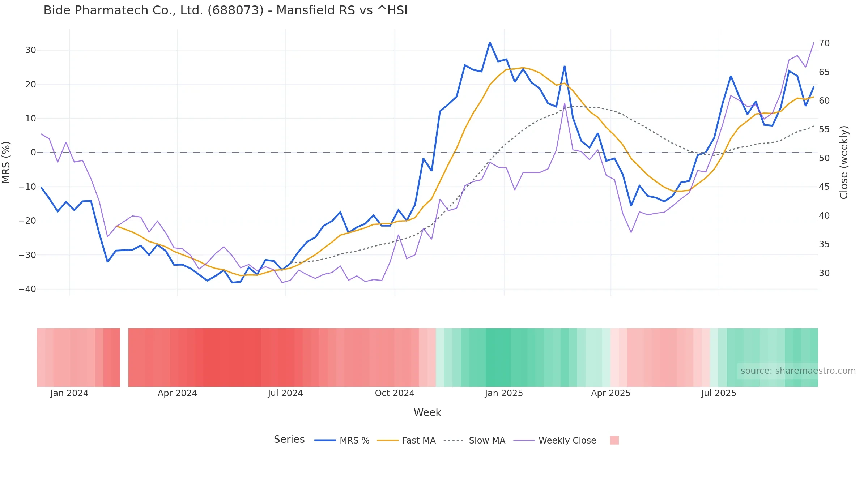Toggle the Weekly Close legend entry
The height and width of the screenshot is (488, 868).
tap(555, 440)
